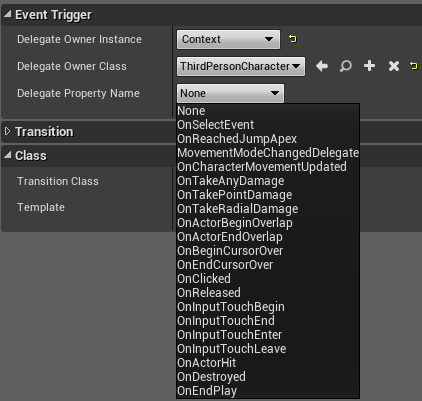Use selected asset arrow for Delegate Owner Class
The width and height of the screenshot is (422, 401).
(x=322, y=66)
